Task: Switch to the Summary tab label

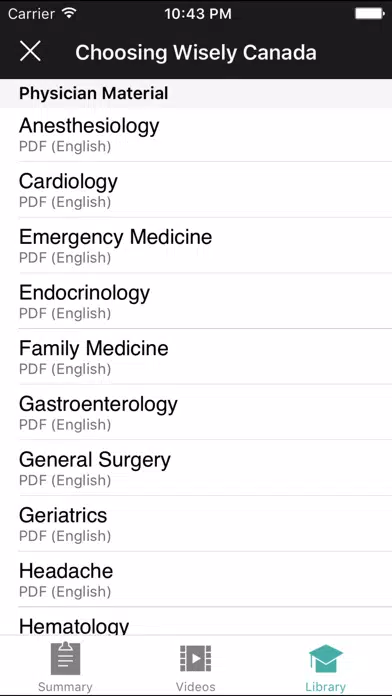Action: 65,687
